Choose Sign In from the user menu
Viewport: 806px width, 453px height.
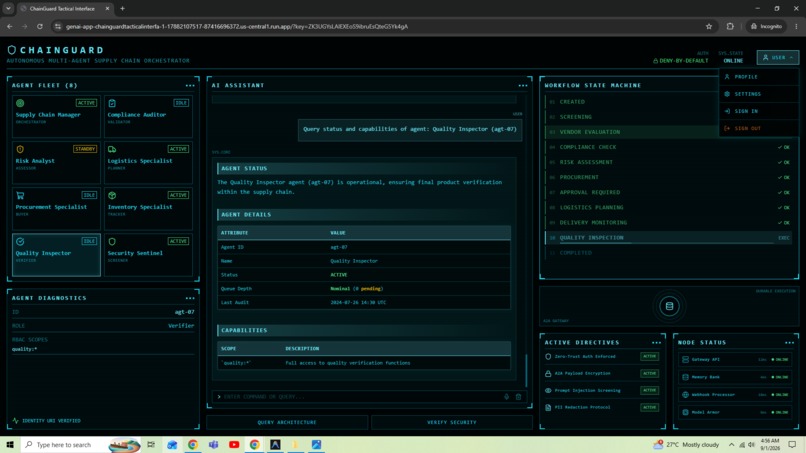759,111
